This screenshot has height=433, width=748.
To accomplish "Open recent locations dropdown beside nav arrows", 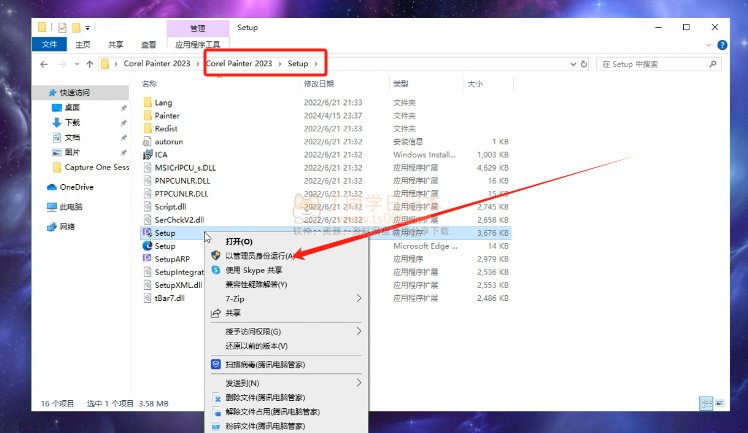I will (77, 64).
